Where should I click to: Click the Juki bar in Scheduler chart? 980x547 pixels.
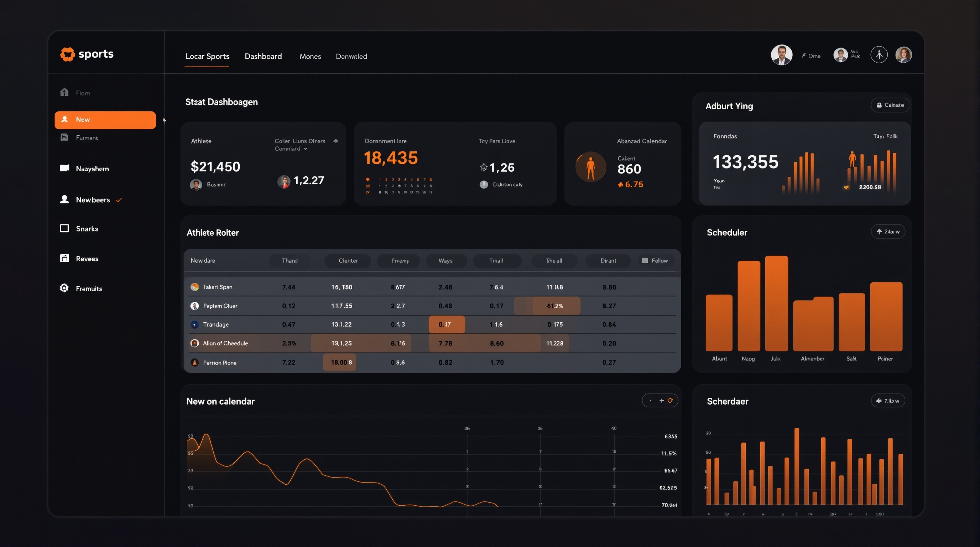[x=776, y=303]
